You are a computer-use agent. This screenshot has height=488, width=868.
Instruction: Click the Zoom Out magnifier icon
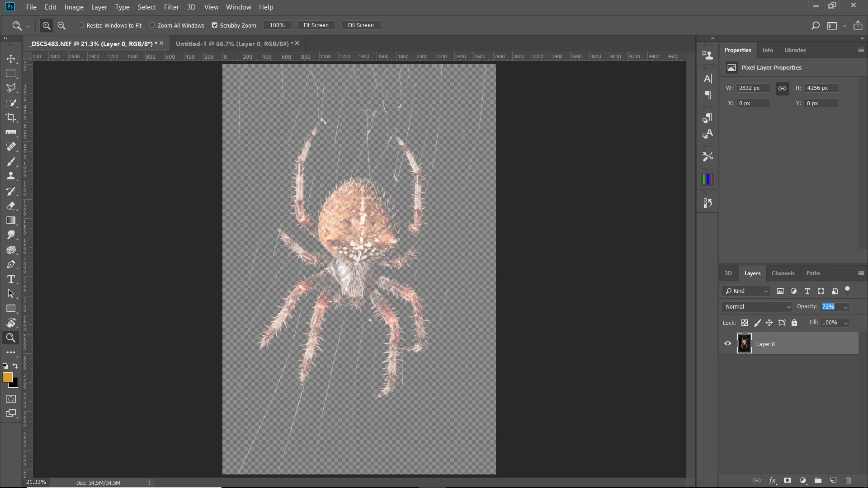[61, 26]
